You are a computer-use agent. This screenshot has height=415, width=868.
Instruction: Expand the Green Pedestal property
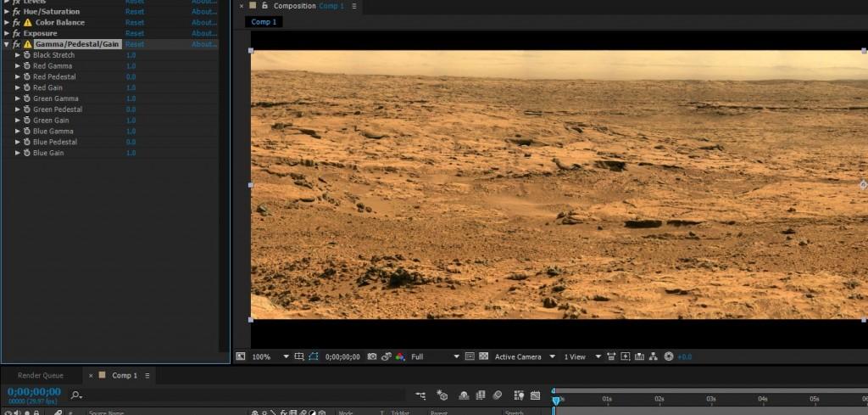[18, 109]
